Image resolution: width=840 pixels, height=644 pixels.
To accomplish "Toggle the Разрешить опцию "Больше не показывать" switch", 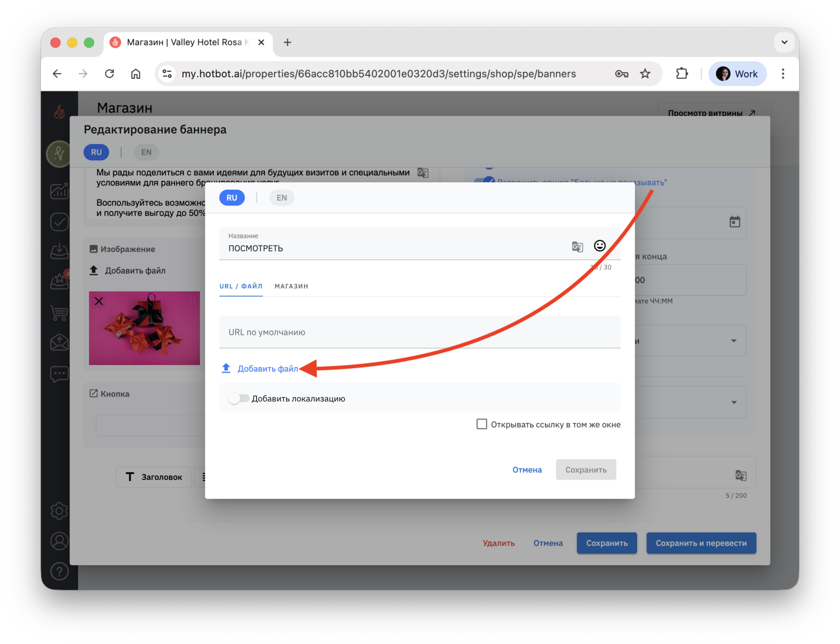I will click(x=484, y=181).
